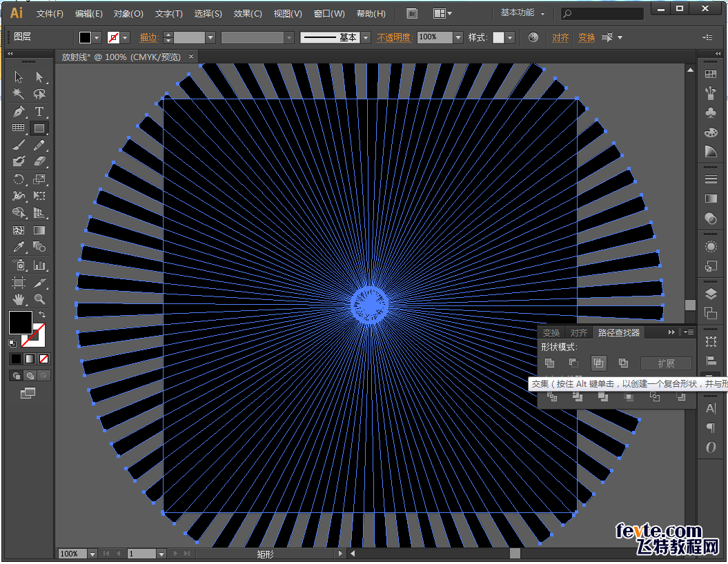Switch to the 对齐 panel tab
728x564 pixels.
click(579, 333)
